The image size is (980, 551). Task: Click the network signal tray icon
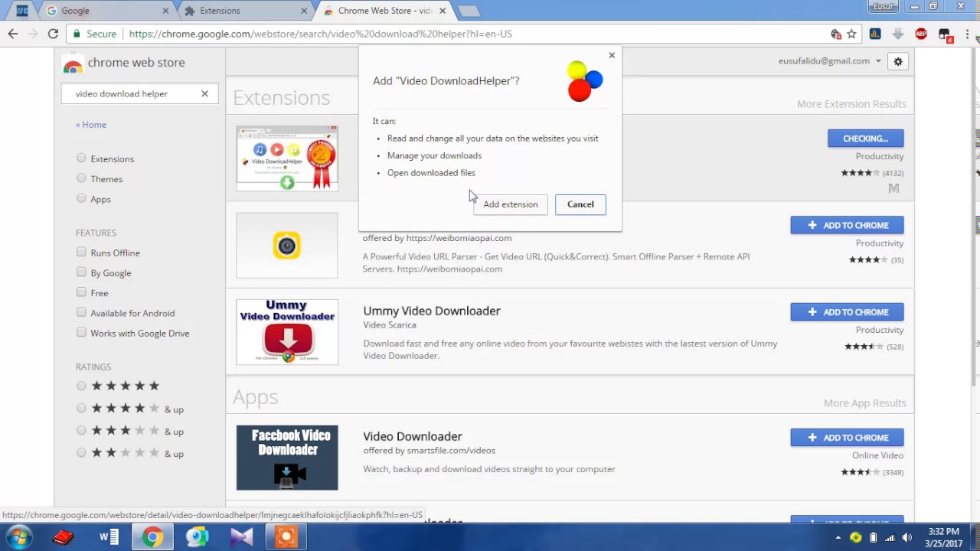[x=890, y=537]
